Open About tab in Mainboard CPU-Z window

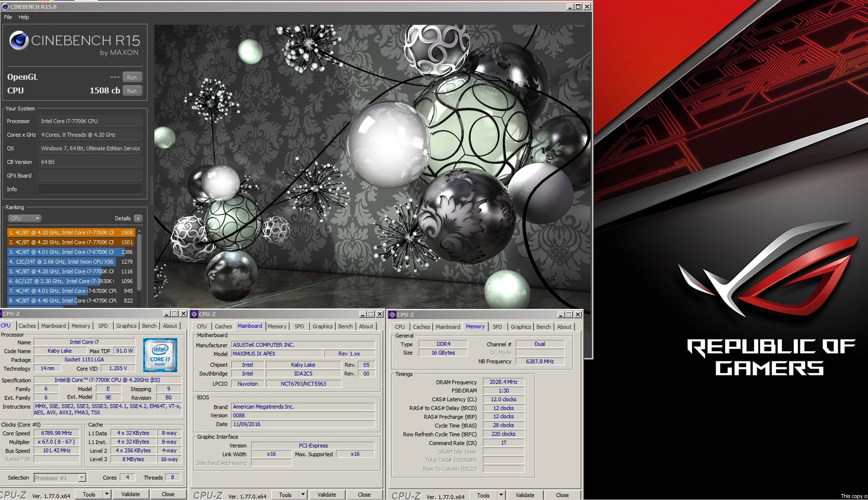pyautogui.click(x=366, y=326)
